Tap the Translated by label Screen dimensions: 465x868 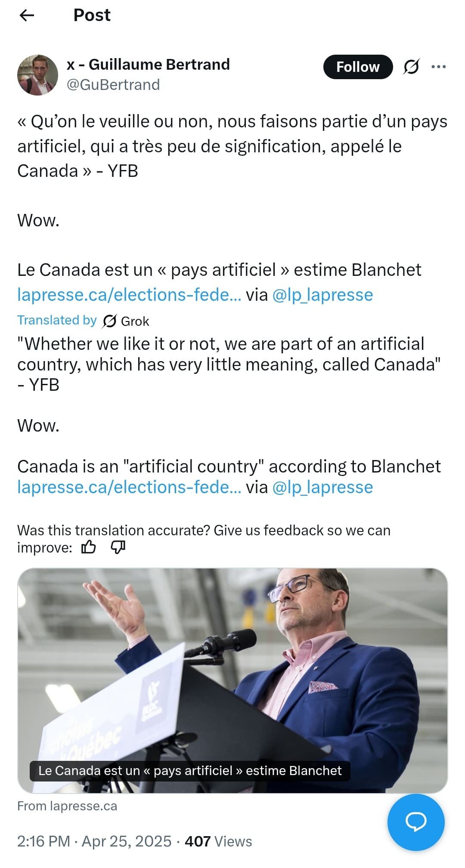click(57, 320)
